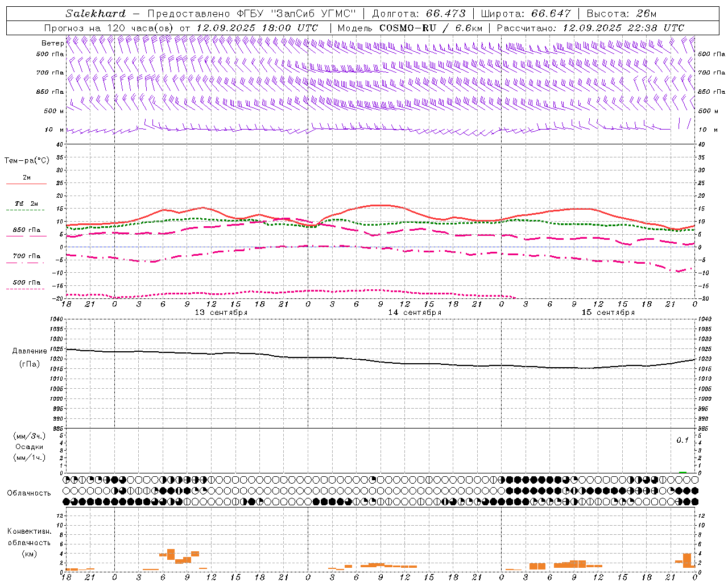
Task: Click the '13 сентября' date label
Action: point(221,313)
